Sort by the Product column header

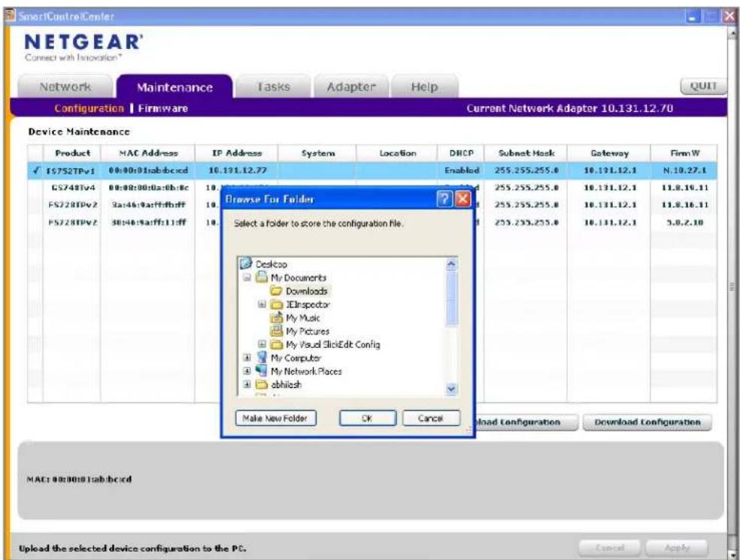pos(72,153)
